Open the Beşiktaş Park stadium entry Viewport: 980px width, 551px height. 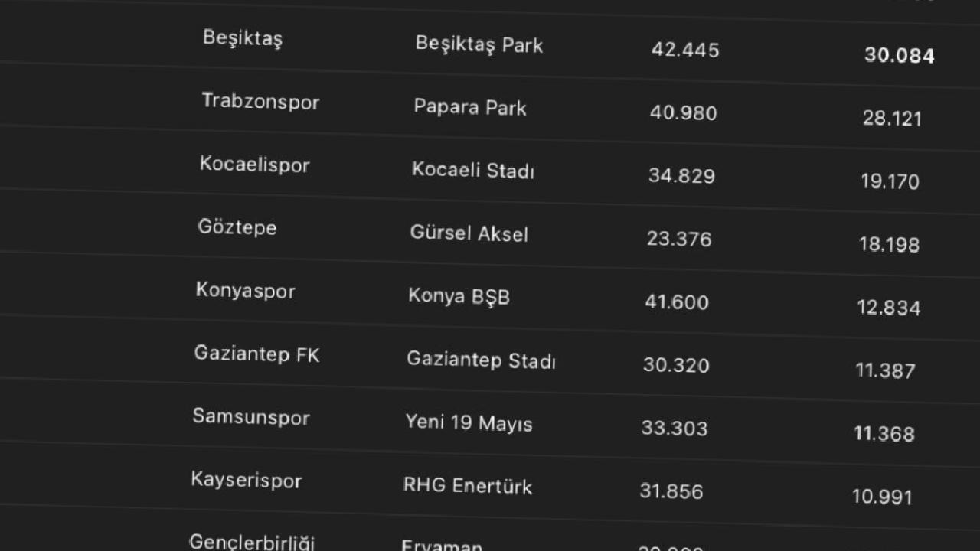479,44
